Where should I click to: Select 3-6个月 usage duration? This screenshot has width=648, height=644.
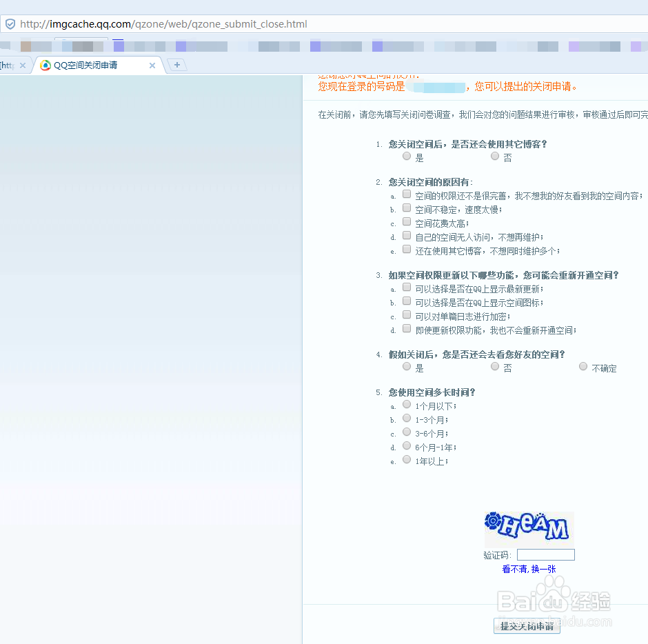click(x=407, y=432)
